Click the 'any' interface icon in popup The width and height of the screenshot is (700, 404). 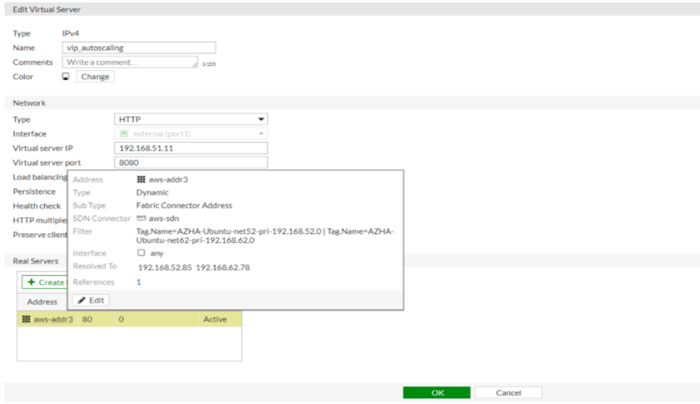[141, 253]
